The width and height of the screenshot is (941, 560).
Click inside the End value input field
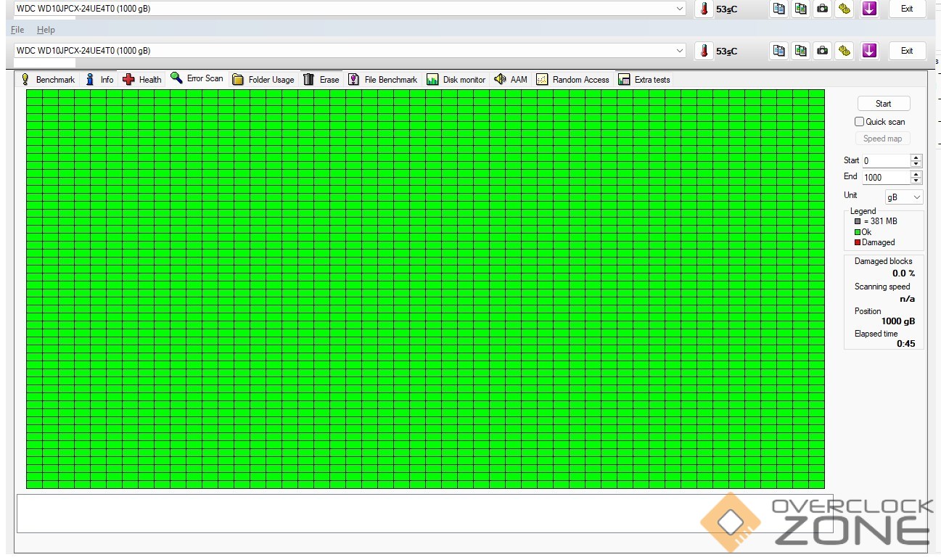click(x=885, y=178)
